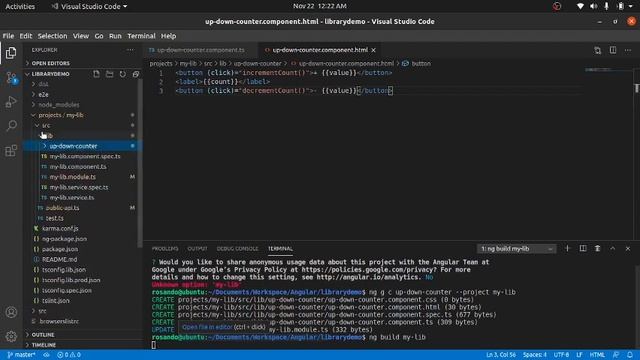Click the feedback icon in status bar
Viewport: 640px width, 360px height.
tap(616, 355)
